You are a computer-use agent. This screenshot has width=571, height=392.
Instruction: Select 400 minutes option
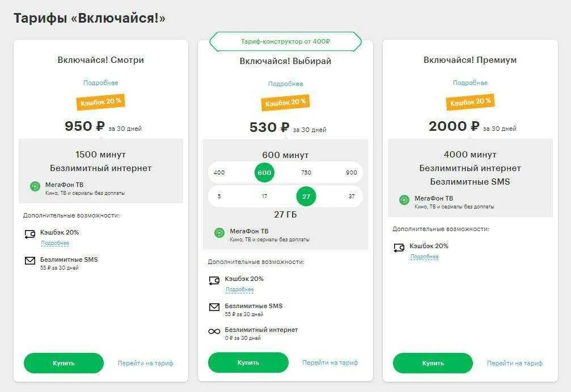point(219,172)
